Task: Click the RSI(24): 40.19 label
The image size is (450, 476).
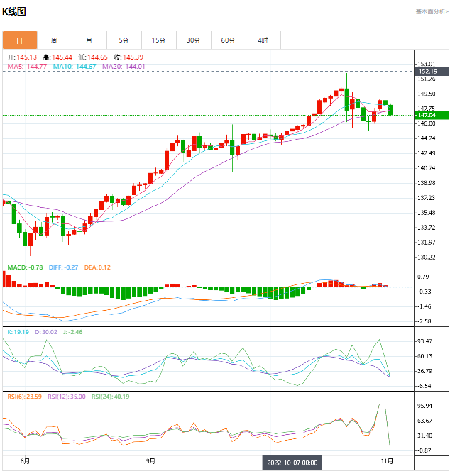Action: pyautogui.click(x=111, y=397)
